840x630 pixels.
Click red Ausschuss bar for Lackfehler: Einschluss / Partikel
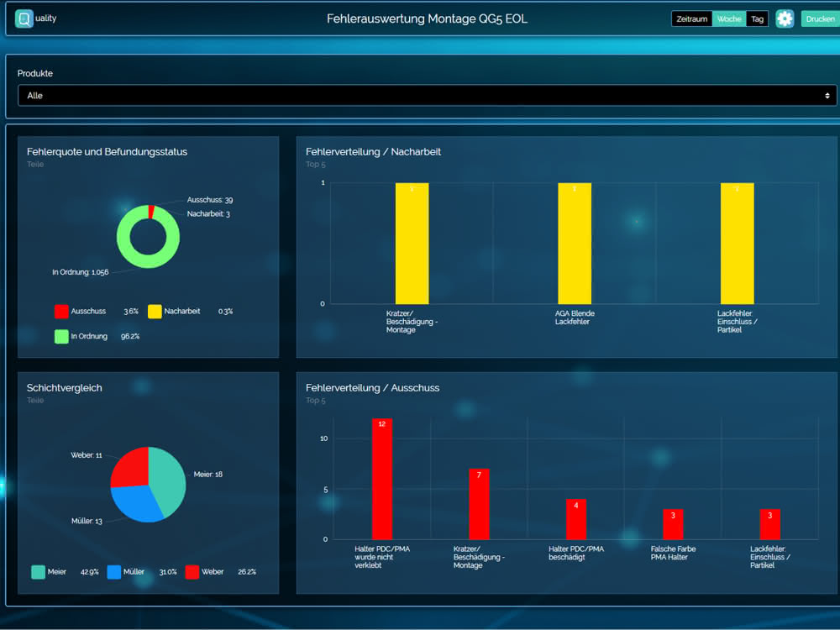769,524
